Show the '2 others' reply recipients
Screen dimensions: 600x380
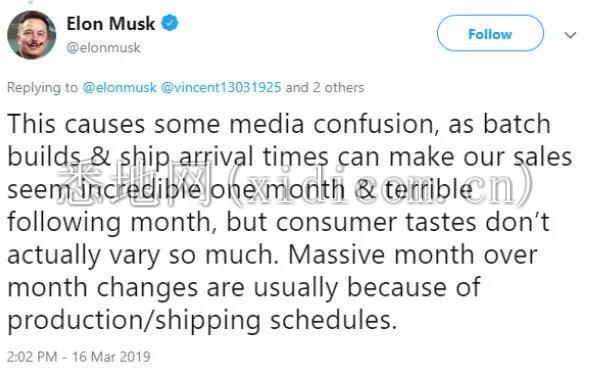point(338,88)
